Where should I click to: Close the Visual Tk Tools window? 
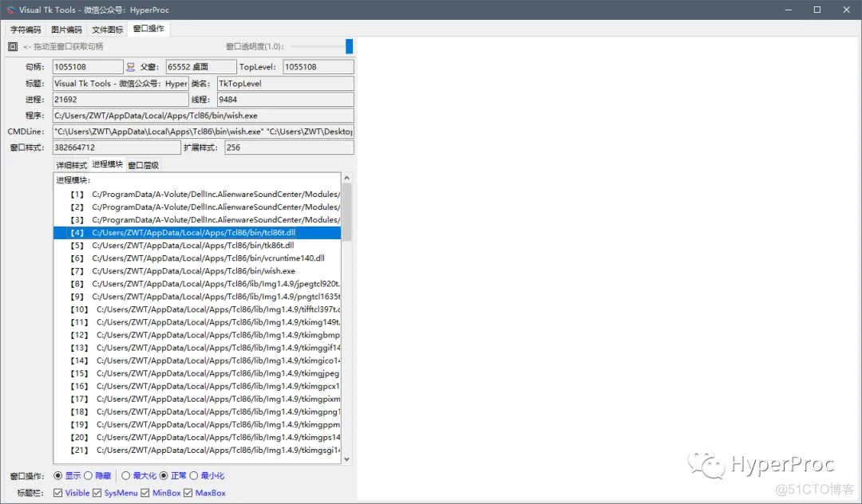[847, 10]
